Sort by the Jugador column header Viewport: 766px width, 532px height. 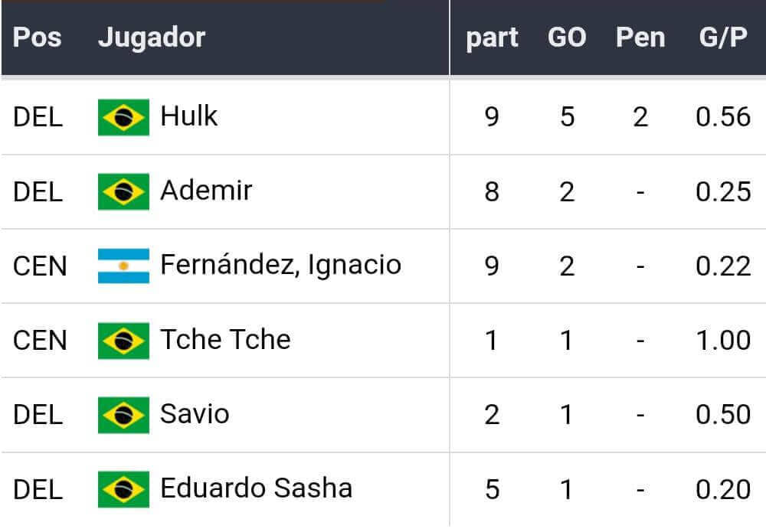click(152, 38)
